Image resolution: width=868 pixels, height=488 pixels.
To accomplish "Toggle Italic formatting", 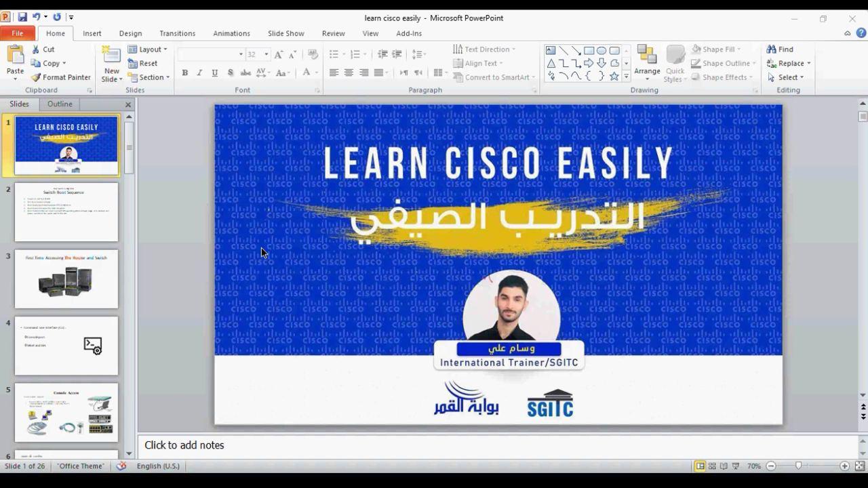I will click(199, 73).
